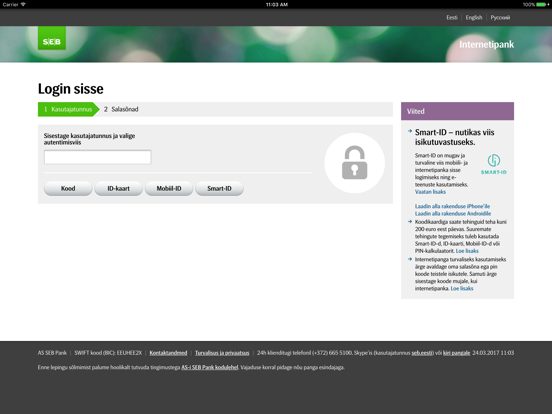Viewport: 552px width, 414px height.
Task: Click the arrow beside Internetipanga turvaliseks paragraph
Action: click(410, 259)
